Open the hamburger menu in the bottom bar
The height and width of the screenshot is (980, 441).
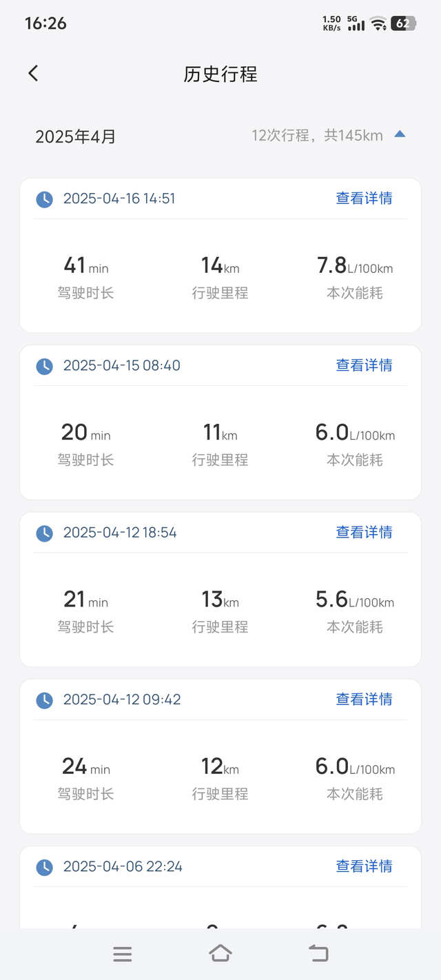click(123, 954)
